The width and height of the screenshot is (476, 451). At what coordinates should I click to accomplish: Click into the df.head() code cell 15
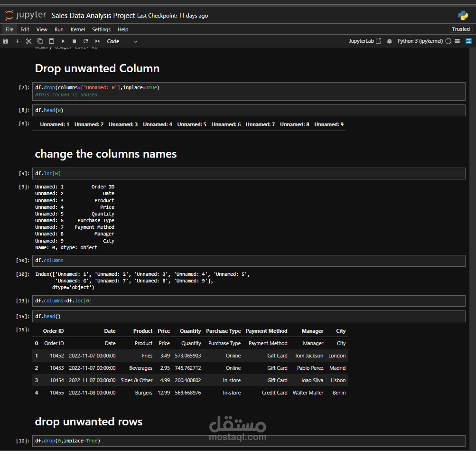click(x=249, y=316)
